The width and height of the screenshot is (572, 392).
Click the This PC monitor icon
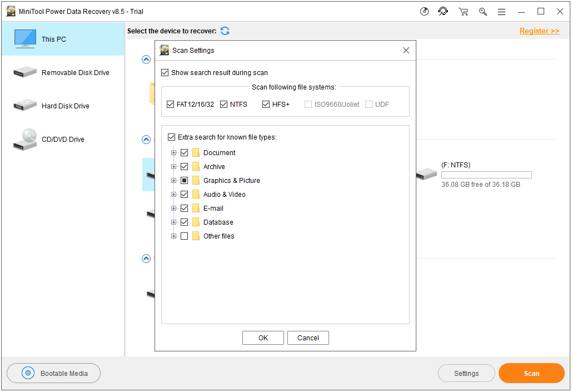[x=25, y=39]
